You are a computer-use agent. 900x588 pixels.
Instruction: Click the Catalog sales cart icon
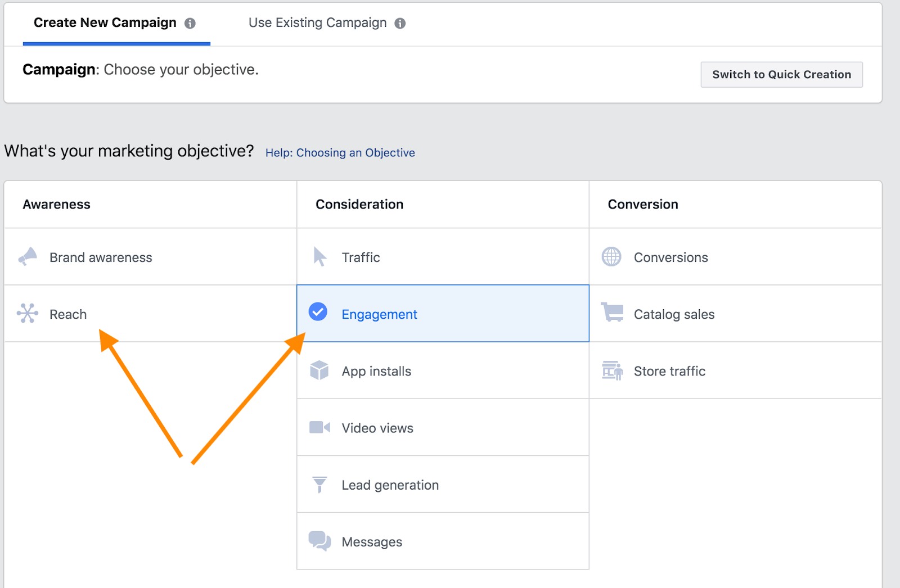[612, 312]
